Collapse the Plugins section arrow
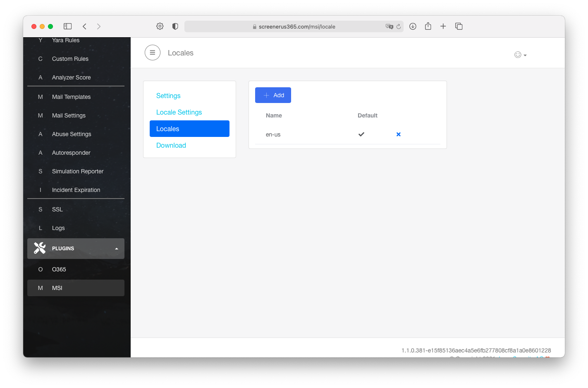The image size is (588, 388). tap(117, 249)
